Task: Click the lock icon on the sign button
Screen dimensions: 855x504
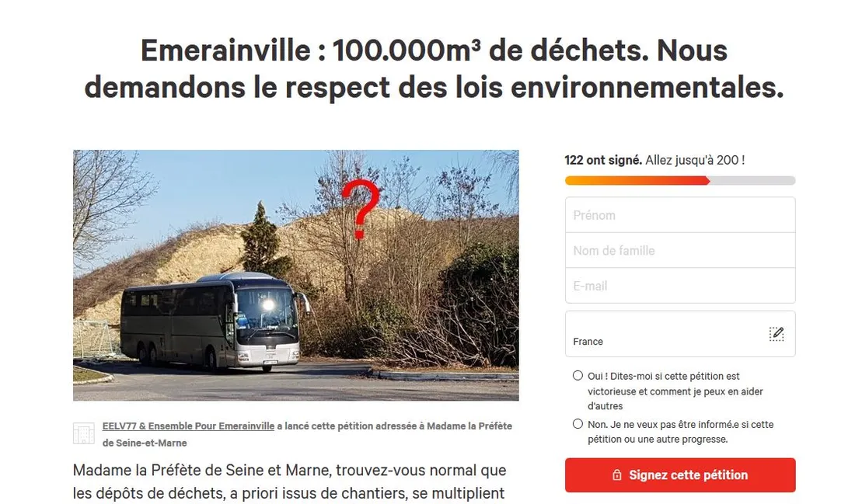Action: point(617,475)
